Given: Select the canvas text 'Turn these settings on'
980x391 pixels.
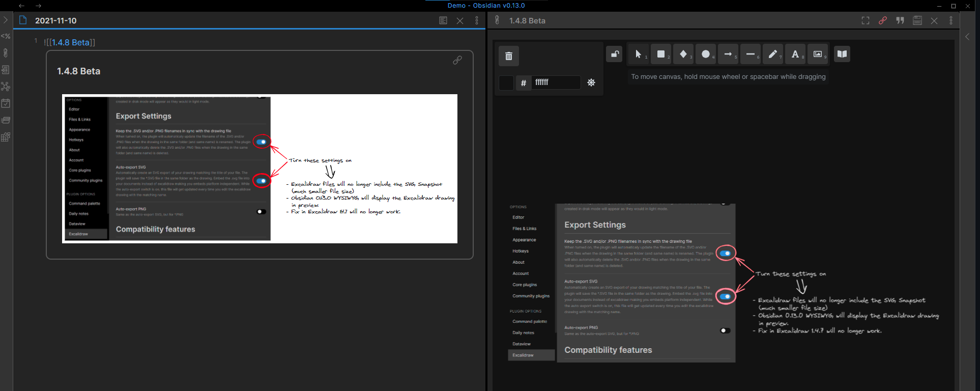Looking at the screenshot, I should click(790, 274).
